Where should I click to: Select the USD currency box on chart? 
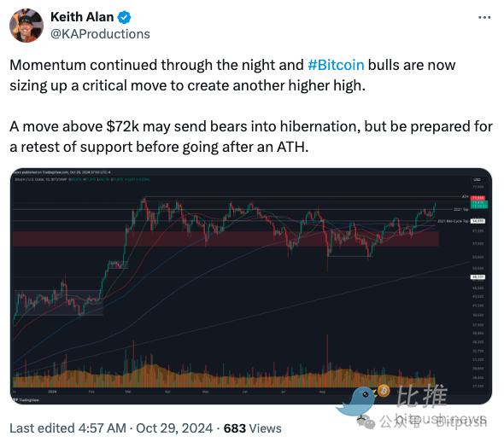click(x=478, y=179)
